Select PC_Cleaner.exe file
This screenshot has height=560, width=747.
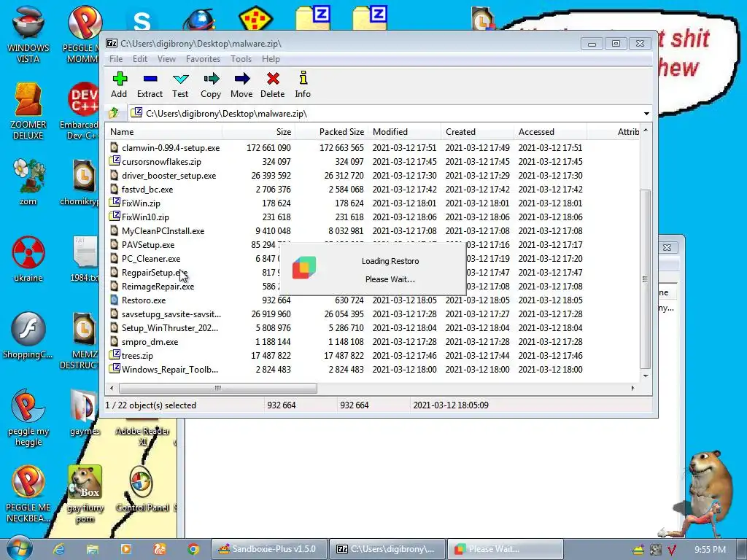pyautogui.click(x=145, y=259)
